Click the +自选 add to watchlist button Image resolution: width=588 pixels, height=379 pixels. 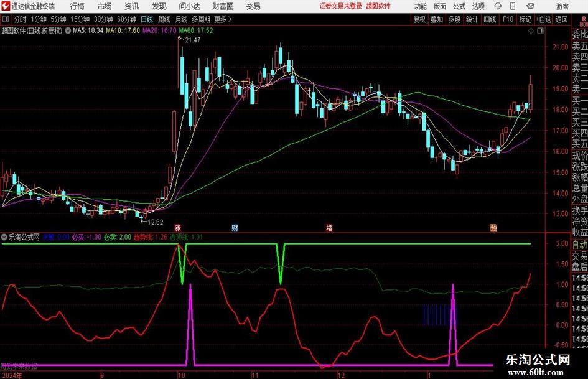(x=544, y=19)
